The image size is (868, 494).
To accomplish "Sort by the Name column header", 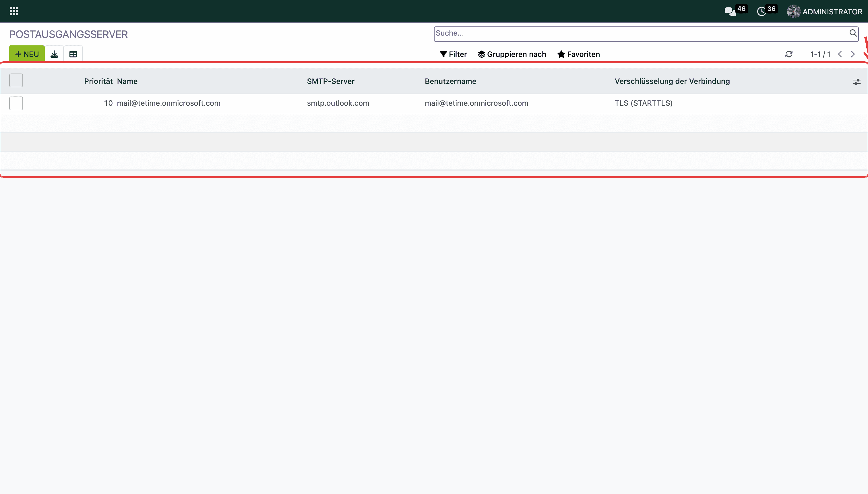I will 127,81.
